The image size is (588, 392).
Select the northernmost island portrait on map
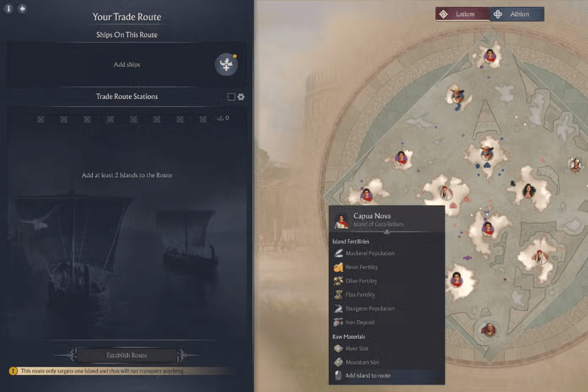coord(490,56)
